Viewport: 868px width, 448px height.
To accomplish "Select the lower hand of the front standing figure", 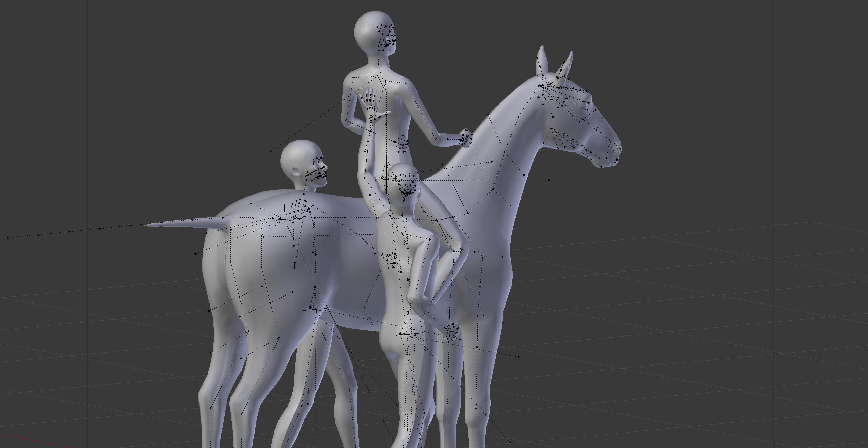I will [452, 332].
